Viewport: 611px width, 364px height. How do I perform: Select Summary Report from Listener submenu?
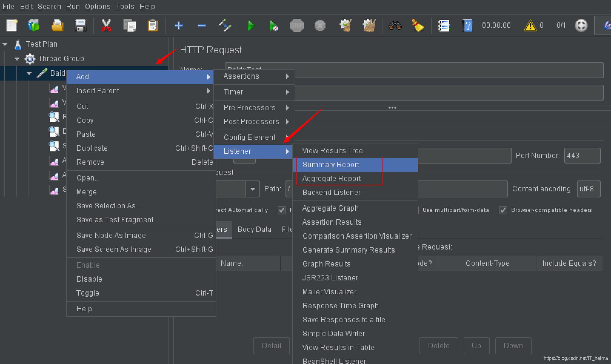331,165
